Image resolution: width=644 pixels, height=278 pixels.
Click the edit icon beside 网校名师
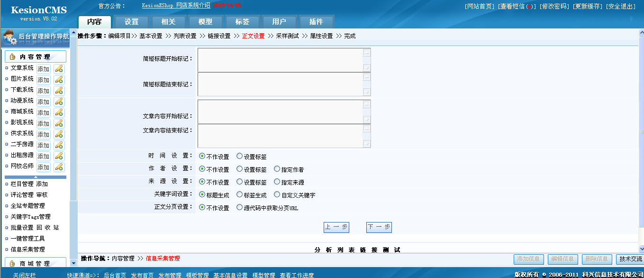(x=59, y=167)
